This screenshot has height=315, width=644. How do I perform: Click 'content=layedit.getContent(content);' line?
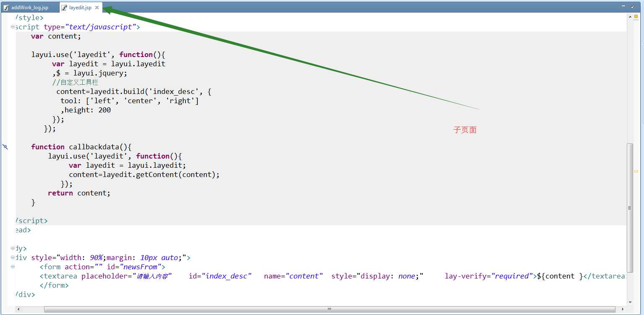pos(144,174)
